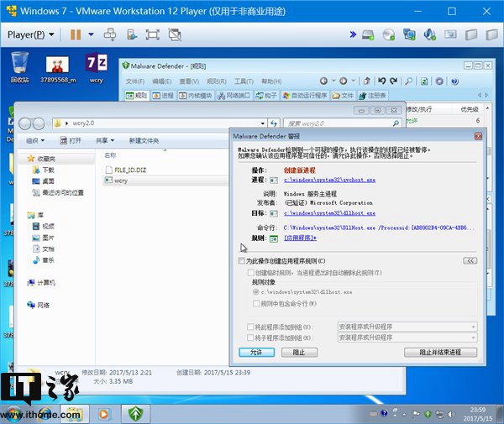The image size is (504, 424).
Task: Open the Recycle Bin desktop icon
Action: tap(20, 64)
